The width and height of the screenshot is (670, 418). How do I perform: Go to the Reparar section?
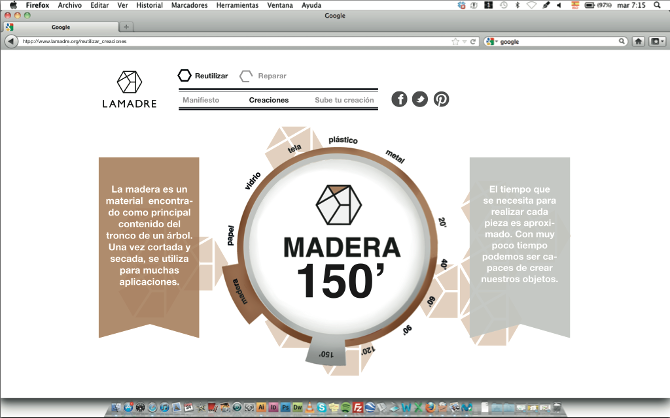point(272,76)
